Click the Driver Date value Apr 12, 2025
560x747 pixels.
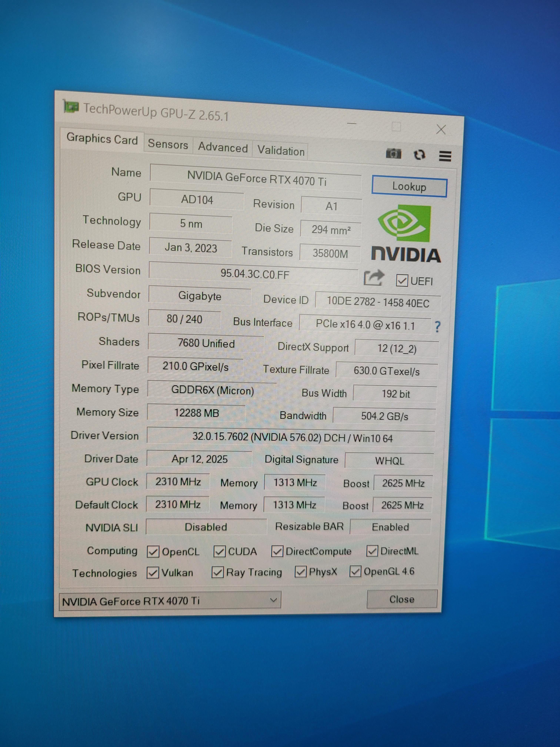(x=199, y=459)
